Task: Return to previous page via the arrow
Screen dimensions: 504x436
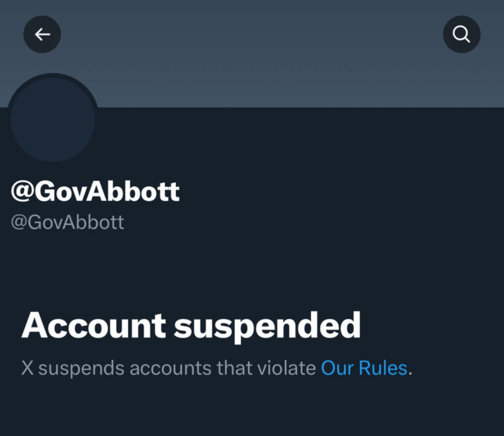Action: click(x=42, y=34)
